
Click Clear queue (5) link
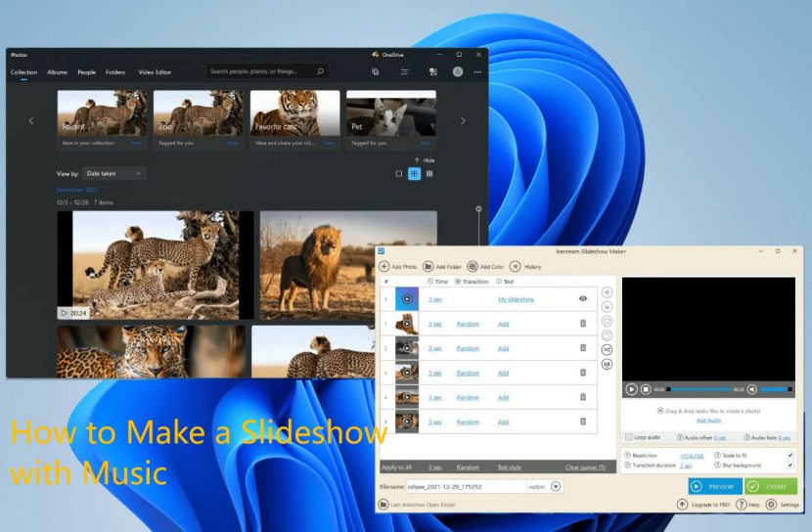(x=585, y=467)
